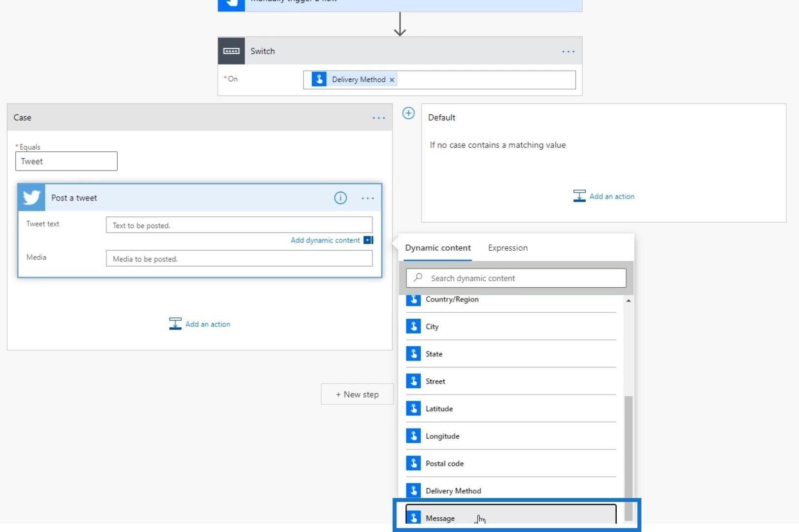Switch to the Expression tab
Screen dimensions: 799x532
tap(507, 248)
